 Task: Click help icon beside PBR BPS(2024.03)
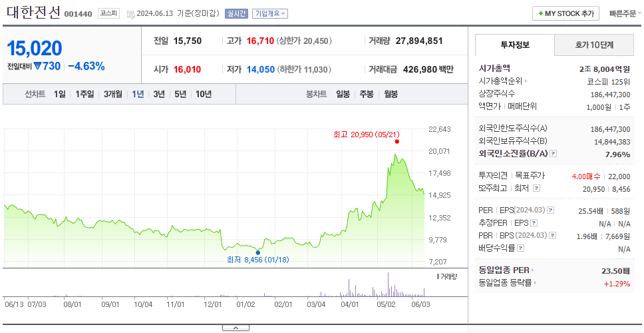[x=553, y=236]
